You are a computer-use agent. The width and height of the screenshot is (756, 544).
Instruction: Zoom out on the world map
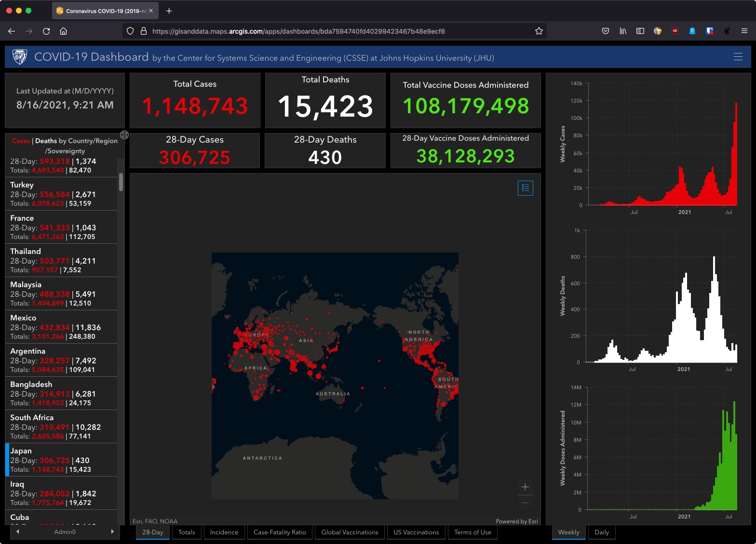pos(525,503)
